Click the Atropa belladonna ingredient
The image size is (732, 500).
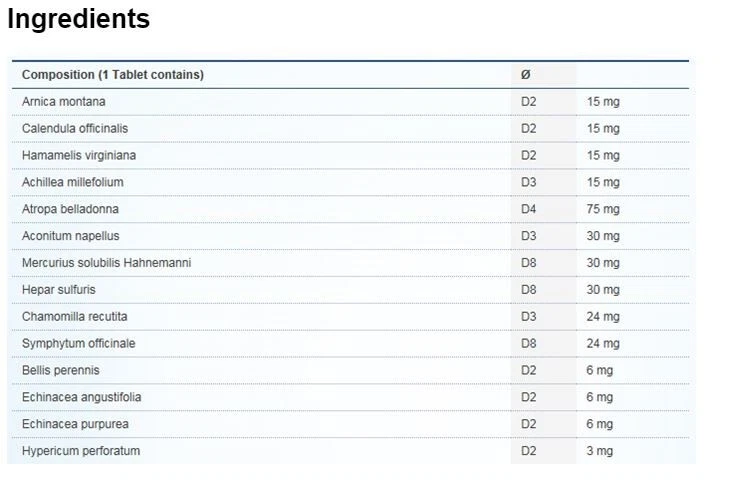point(70,210)
